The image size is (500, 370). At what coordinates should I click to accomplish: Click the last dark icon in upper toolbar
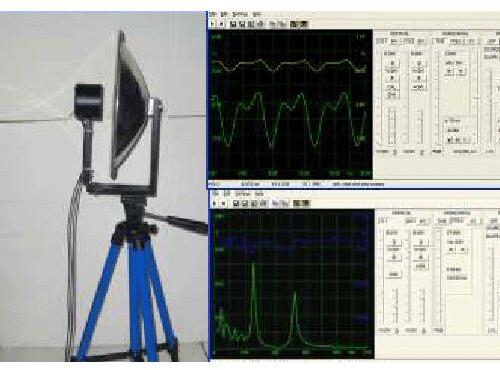304,24
